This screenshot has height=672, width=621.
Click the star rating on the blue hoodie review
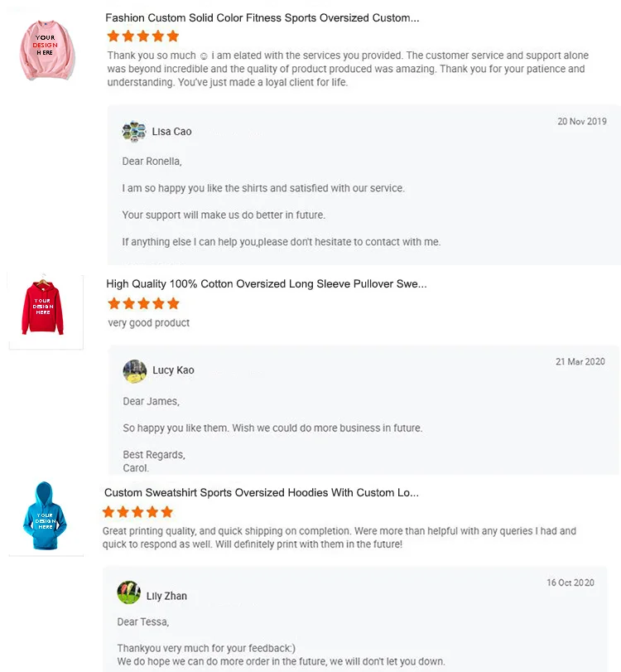point(138,512)
